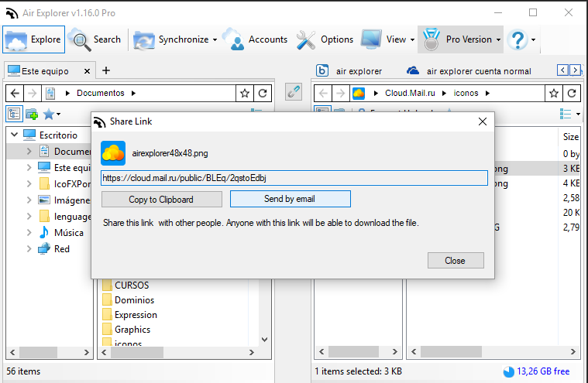Close the Este equipo tab

[87, 71]
